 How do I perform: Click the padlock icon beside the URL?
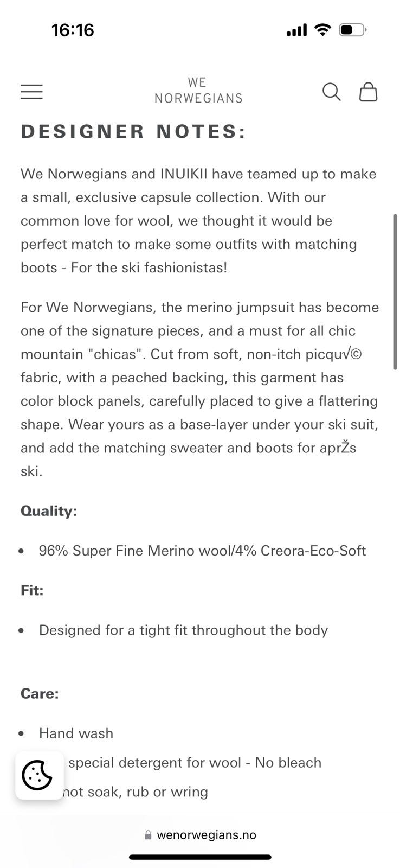coord(148,835)
